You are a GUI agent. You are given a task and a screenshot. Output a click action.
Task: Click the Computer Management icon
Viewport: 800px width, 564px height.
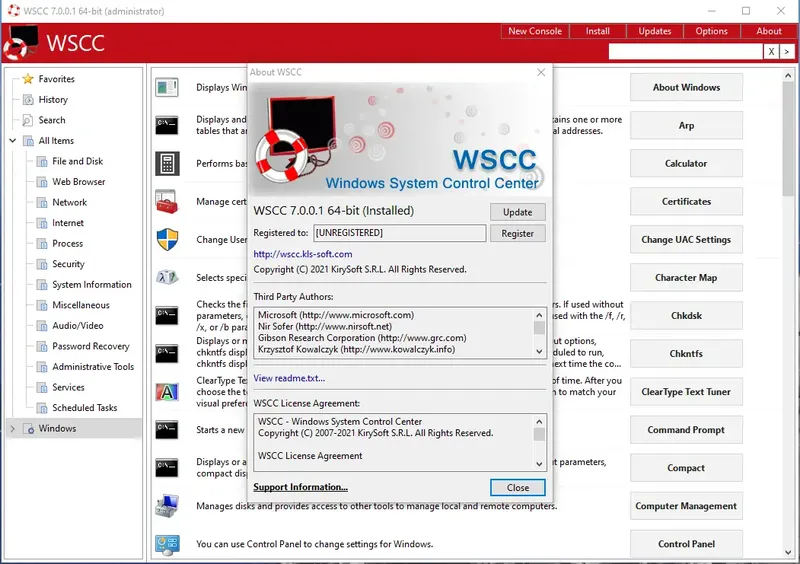tap(167, 506)
